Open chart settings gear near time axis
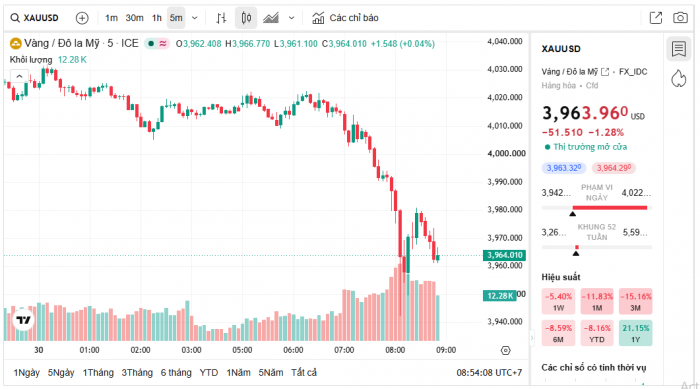This screenshot has height=389, width=700. tap(505, 351)
